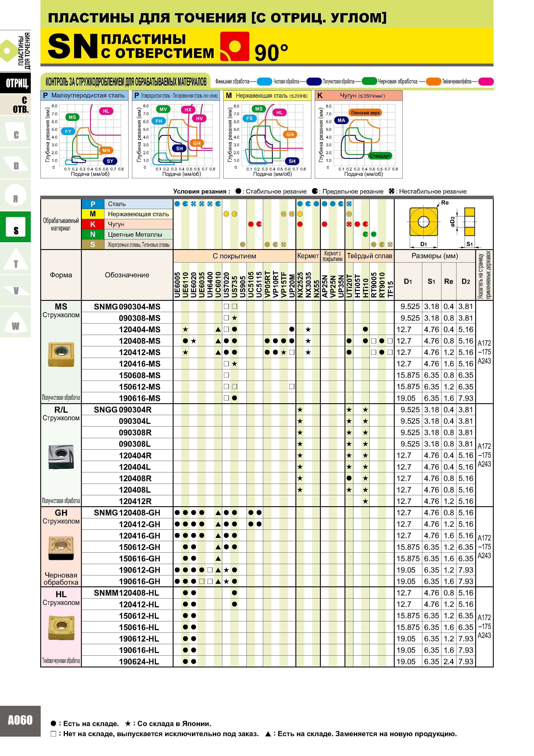Click the 'Плоский верх' label in the 'Чугун' chart

pos(365,113)
